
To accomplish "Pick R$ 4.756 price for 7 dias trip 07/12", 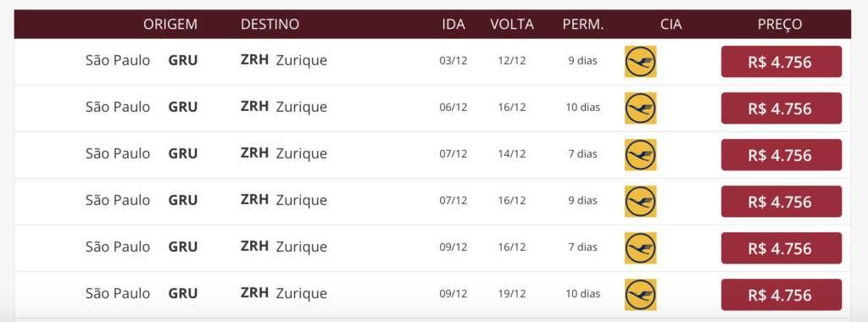I will click(781, 154).
